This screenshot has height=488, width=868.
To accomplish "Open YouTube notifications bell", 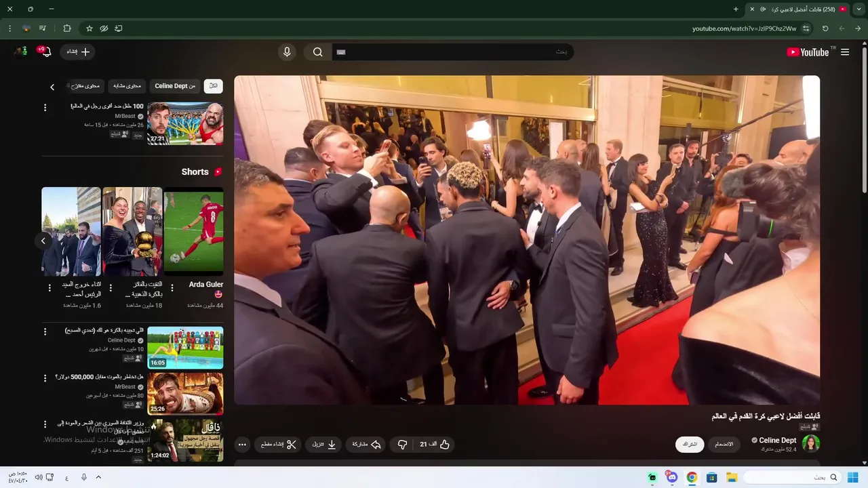I will pos(45,52).
